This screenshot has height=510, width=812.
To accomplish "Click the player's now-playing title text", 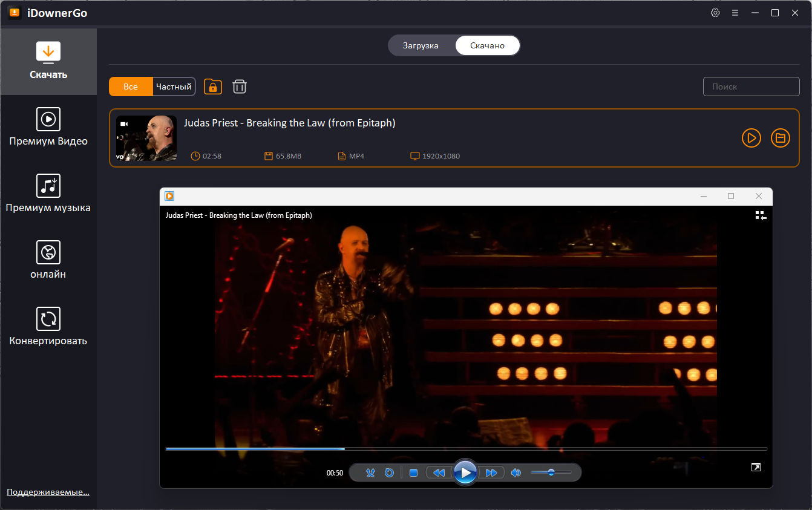I will point(239,215).
